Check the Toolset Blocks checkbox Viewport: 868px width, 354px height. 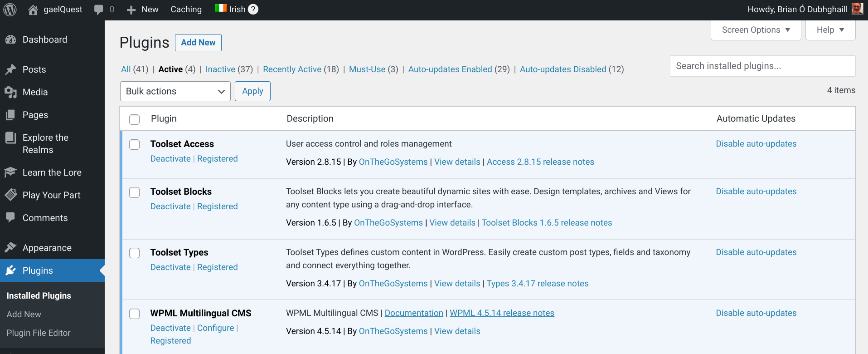135,192
